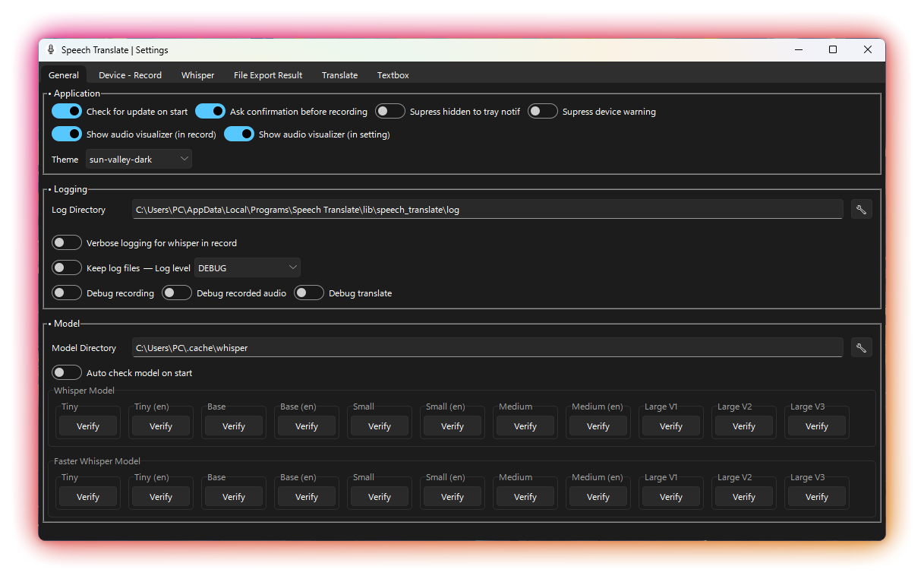
Task: Switch to the Whisper tab
Action: [x=197, y=75]
